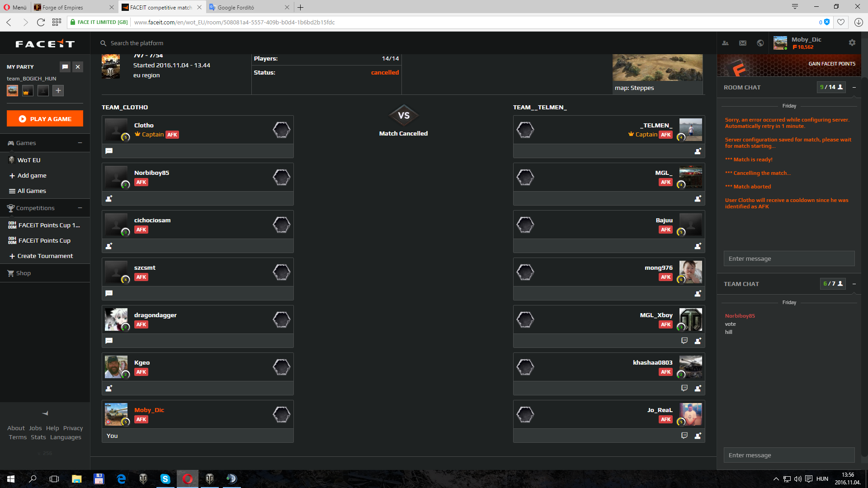Viewport: 868px width, 488px height.
Task: Add Bajuu as friend icon
Action: [698, 246]
